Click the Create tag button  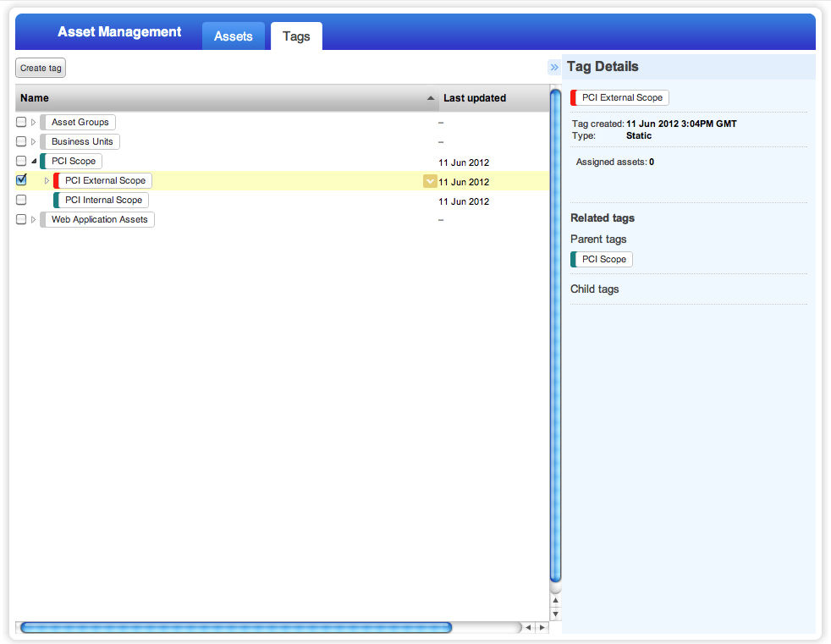(41, 68)
